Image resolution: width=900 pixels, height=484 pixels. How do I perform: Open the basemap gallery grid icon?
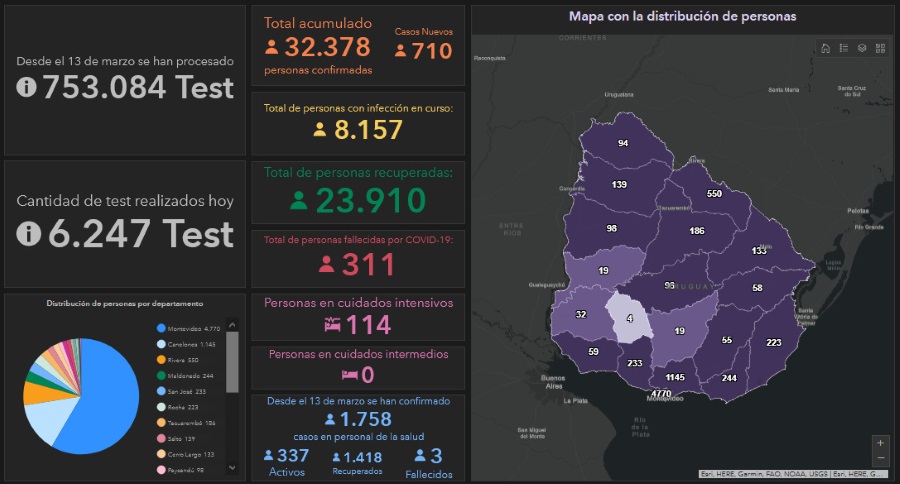pyautogui.click(x=880, y=48)
